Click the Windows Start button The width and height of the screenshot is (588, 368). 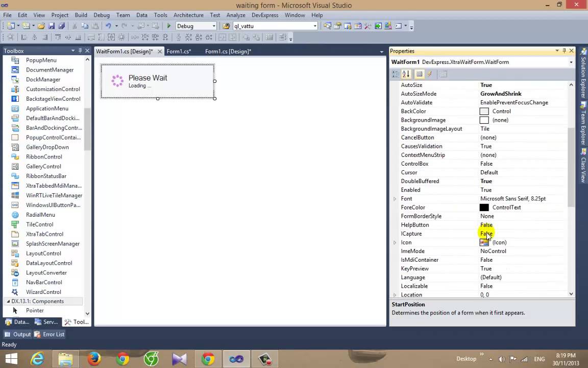point(11,359)
